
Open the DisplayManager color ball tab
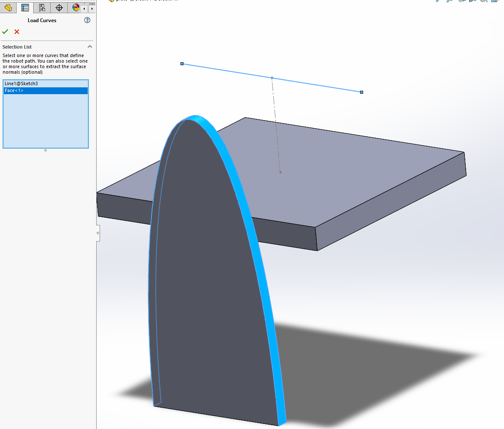75,8
